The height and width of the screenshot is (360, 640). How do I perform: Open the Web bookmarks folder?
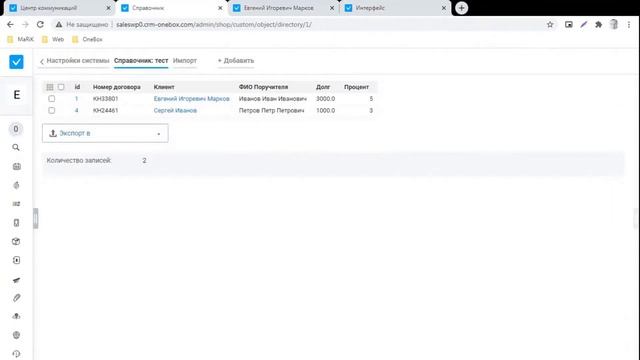[x=53, y=39]
